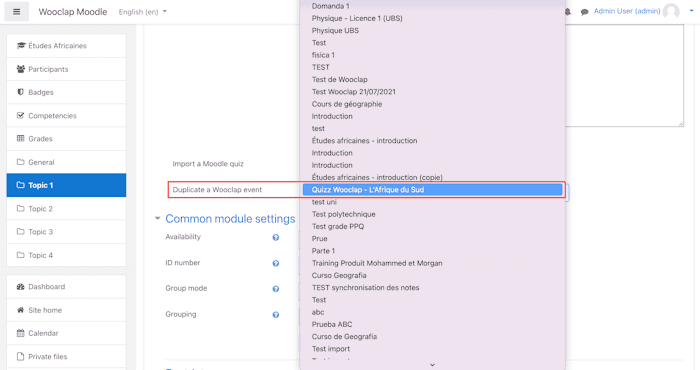Image resolution: width=700 pixels, height=370 pixels.
Task: Select Topic 1 in the sidebar
Action: coord(67,185)
